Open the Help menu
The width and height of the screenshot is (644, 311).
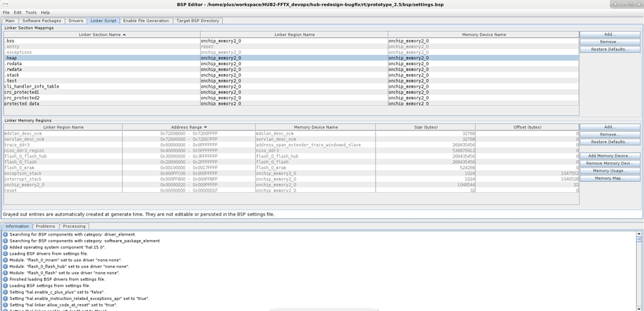[x=45, y=13]
